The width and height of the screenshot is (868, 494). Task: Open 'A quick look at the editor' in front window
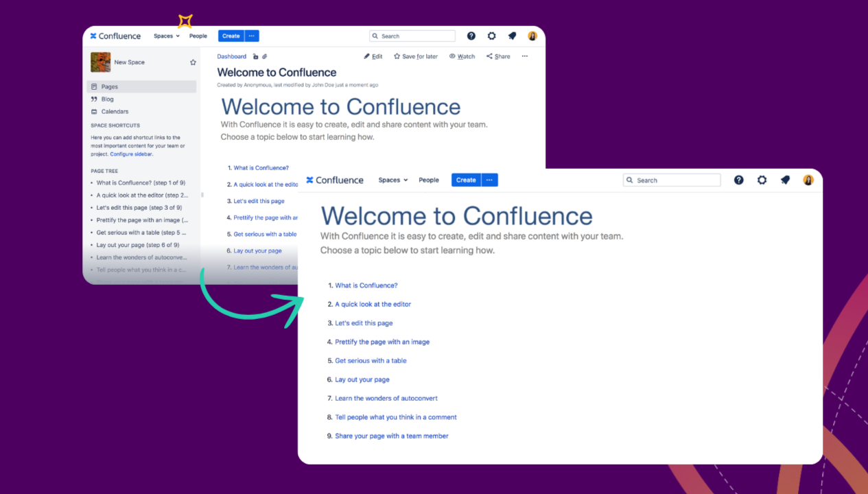pyautogui.click(x=373, y=304)
